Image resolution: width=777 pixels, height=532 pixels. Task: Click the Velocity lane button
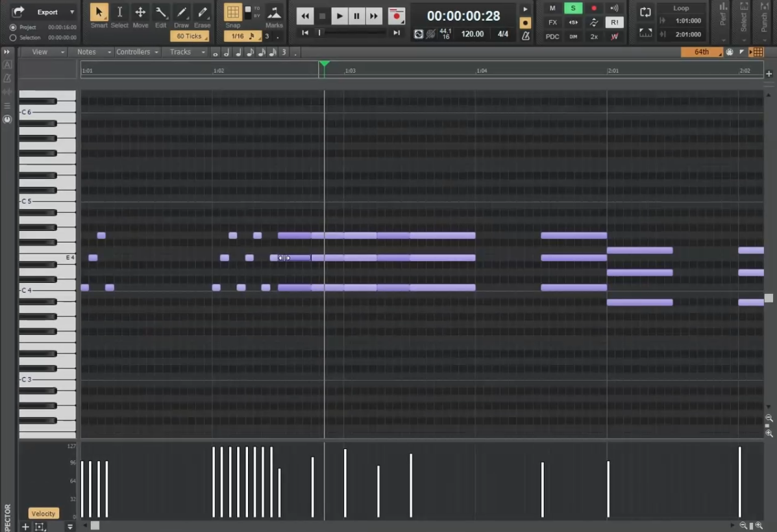(43, 514)
